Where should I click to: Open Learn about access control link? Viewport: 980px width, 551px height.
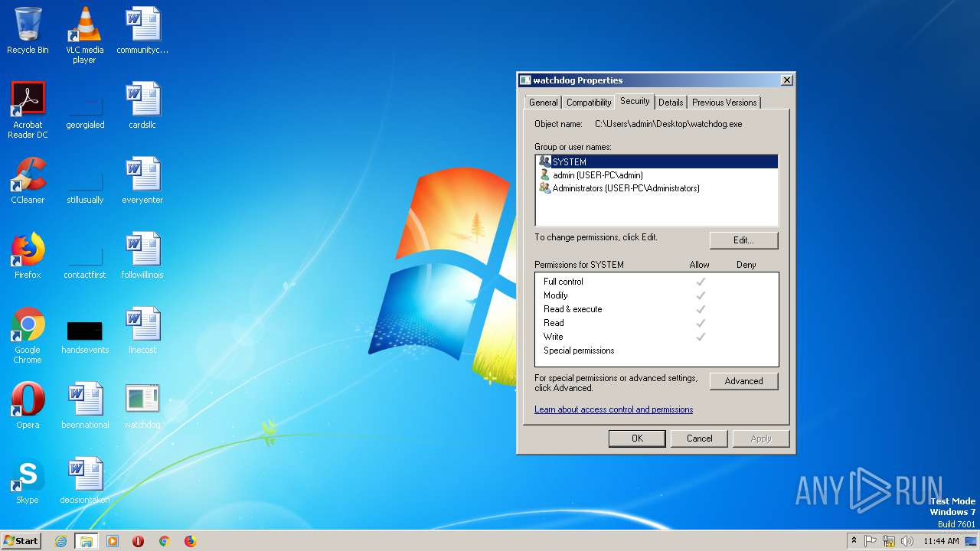[x=614, y=409]
